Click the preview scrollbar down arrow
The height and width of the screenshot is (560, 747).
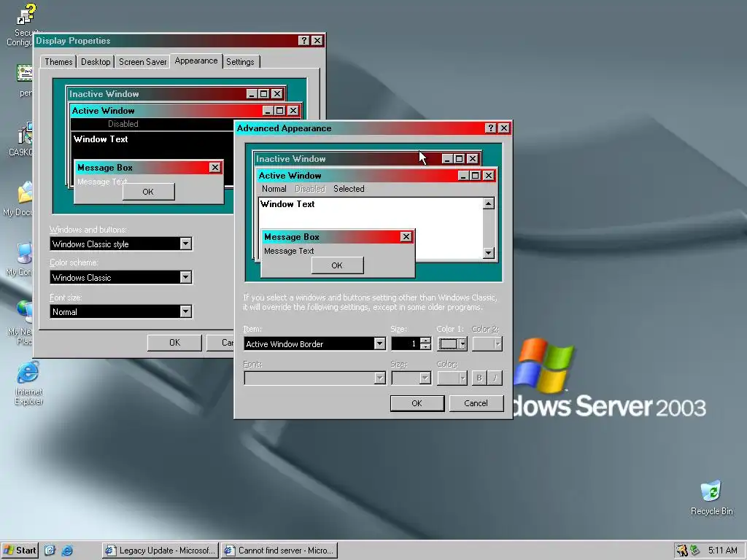pos(488,253)
